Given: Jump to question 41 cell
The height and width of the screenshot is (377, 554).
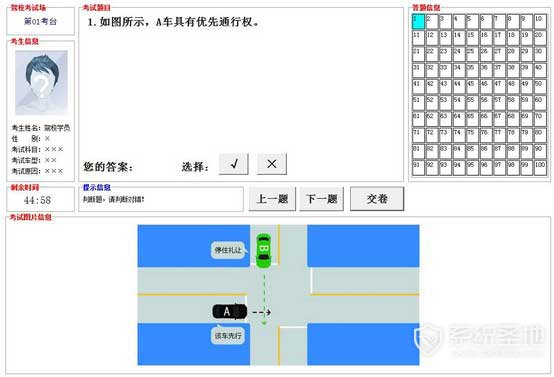Looking at the screenshot, I should [418, 87].
